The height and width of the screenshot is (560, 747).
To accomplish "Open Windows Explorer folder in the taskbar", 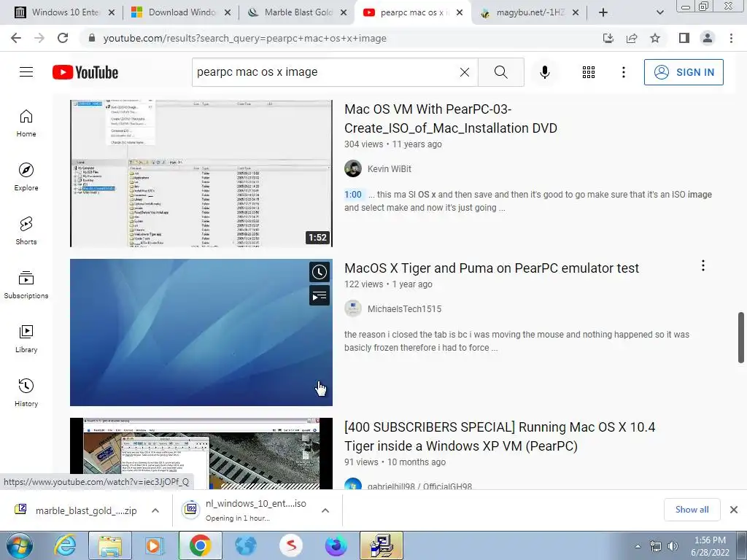I will click(x=110, y=545).
